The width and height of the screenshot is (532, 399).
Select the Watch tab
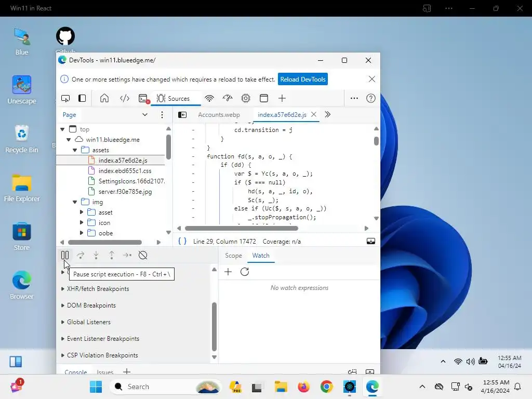261,256
